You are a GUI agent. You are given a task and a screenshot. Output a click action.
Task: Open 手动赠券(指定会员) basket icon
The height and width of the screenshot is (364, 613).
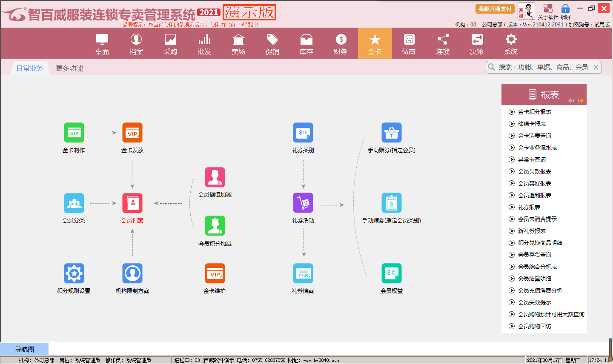[392, 133]
